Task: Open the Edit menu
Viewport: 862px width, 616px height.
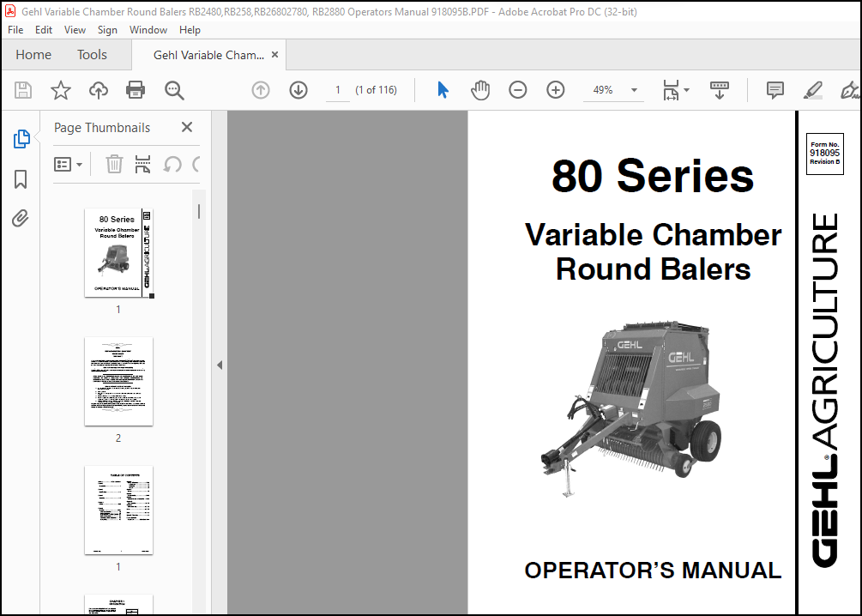Action: [44, 30]
